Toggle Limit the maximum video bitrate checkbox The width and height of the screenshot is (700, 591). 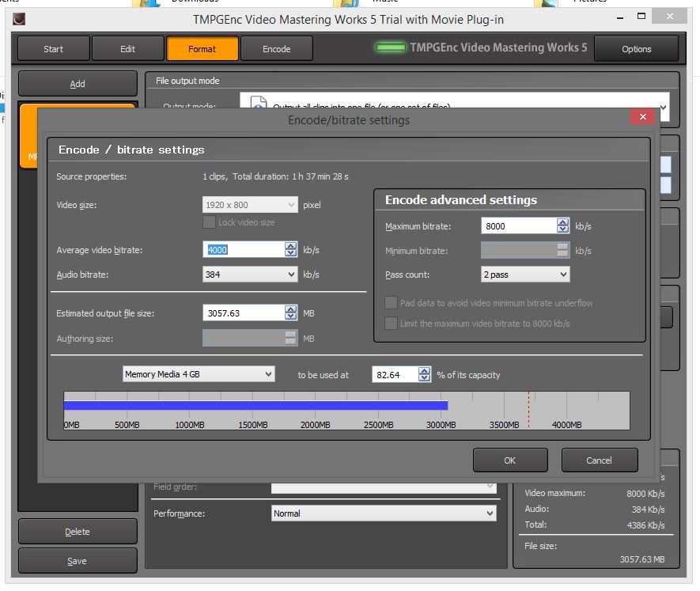391,323
